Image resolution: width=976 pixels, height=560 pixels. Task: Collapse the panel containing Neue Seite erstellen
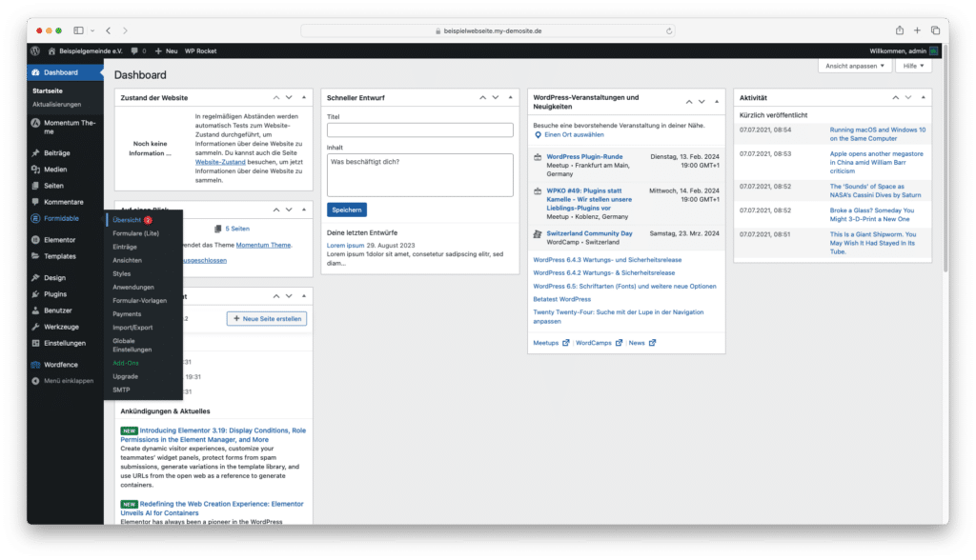coord(304,296)
